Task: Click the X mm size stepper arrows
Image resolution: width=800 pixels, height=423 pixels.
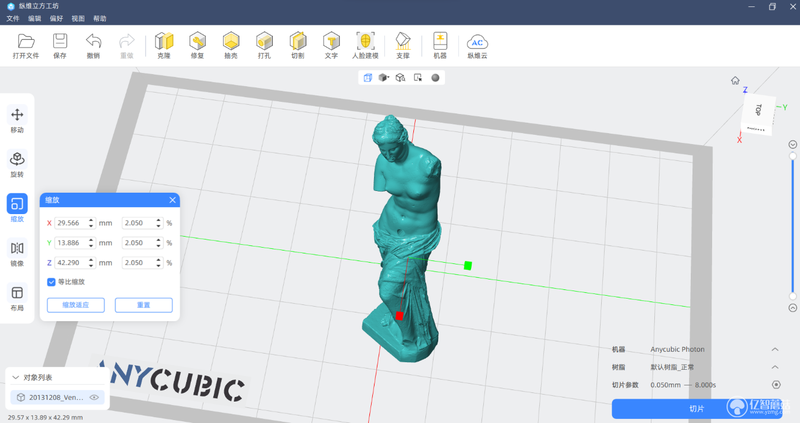Action: pos(91,223)
